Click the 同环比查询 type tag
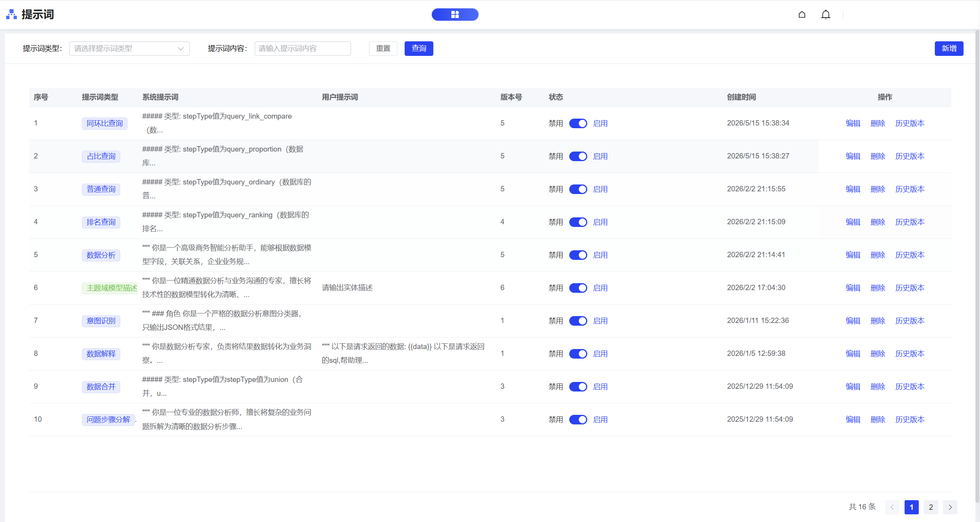 click(x=105, y=124)
